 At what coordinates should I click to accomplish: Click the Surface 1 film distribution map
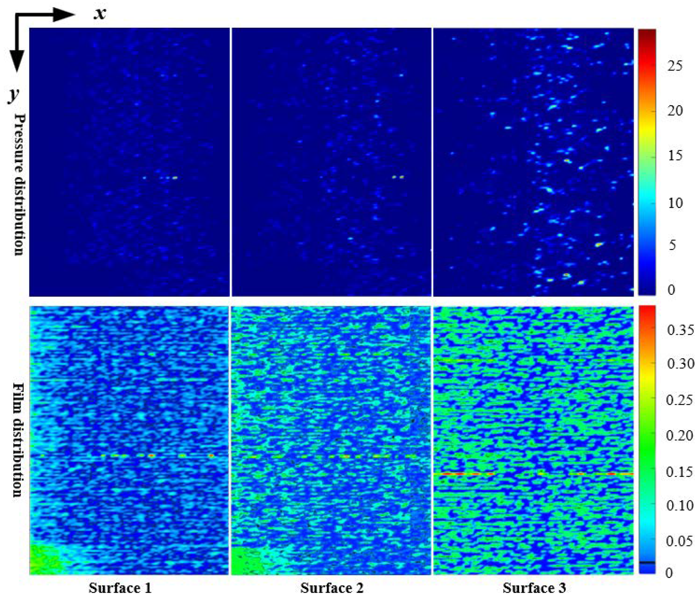[129, 440]
